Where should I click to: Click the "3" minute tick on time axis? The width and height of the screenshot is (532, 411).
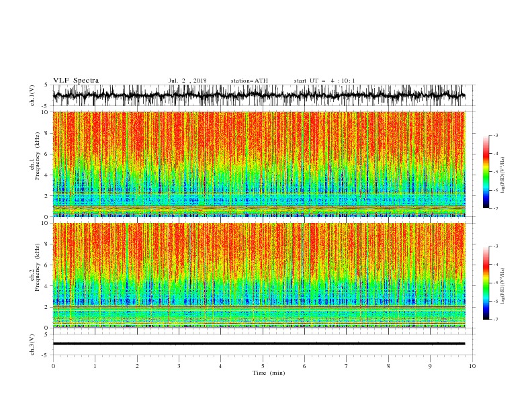click(x=179, y=366)
